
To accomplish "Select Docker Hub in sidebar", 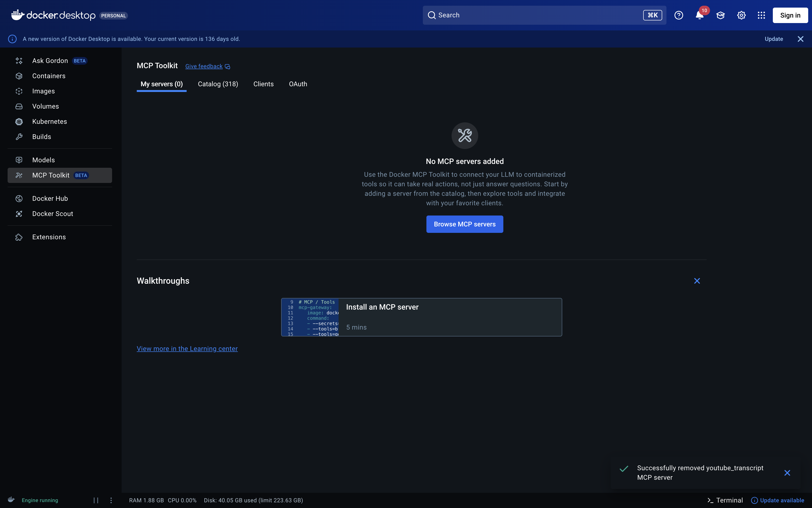I will tap(60, 199).
